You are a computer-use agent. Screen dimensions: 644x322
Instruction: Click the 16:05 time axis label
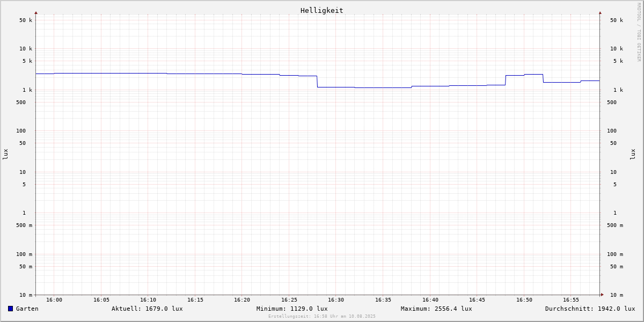[101, 300]
